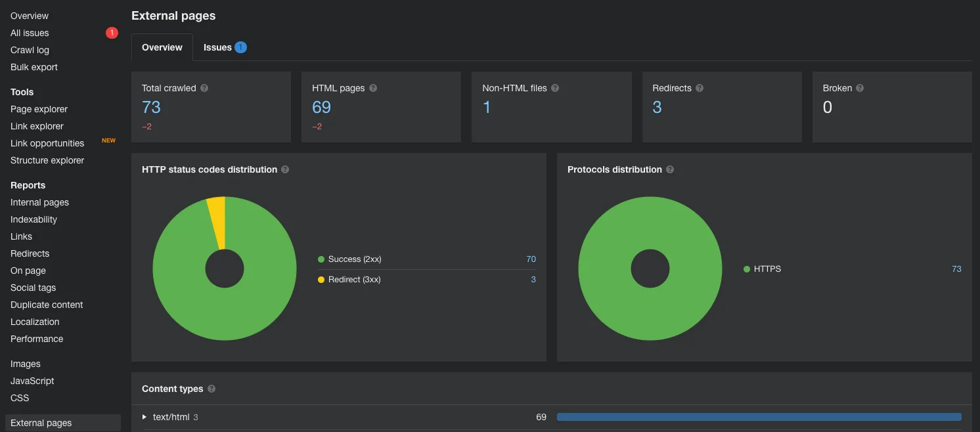Open Page explorer tool
980x432 pixels.
(x=39, y=109)
